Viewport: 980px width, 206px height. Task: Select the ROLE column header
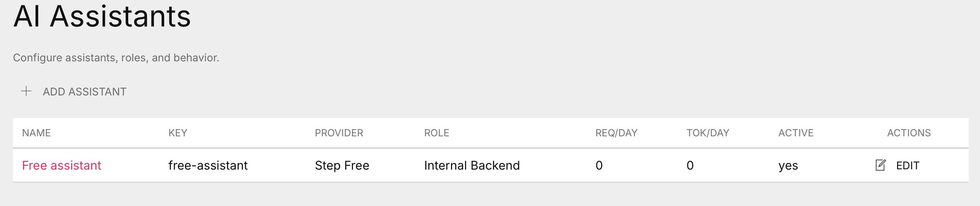pos(436,133)
